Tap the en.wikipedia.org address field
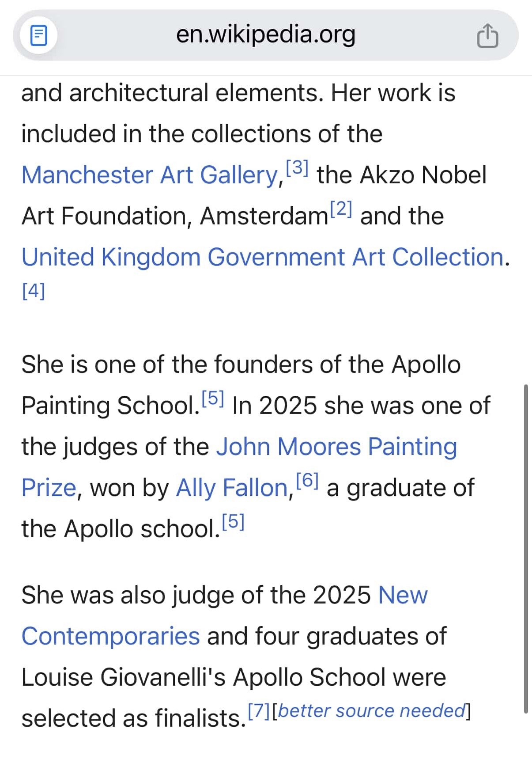532x763 pixels. (x=266, y=34)
